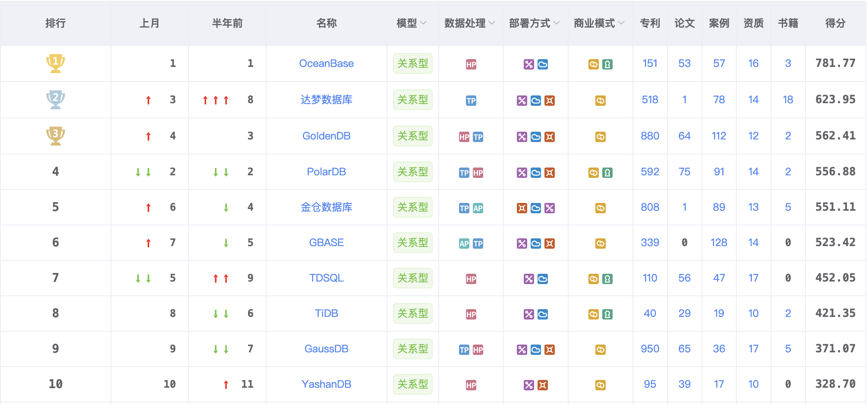The image size is (868, 405).
Task: Click the silver trophy beside 达梦数据库
Action: pyautogui.click(x=55, y=100)
